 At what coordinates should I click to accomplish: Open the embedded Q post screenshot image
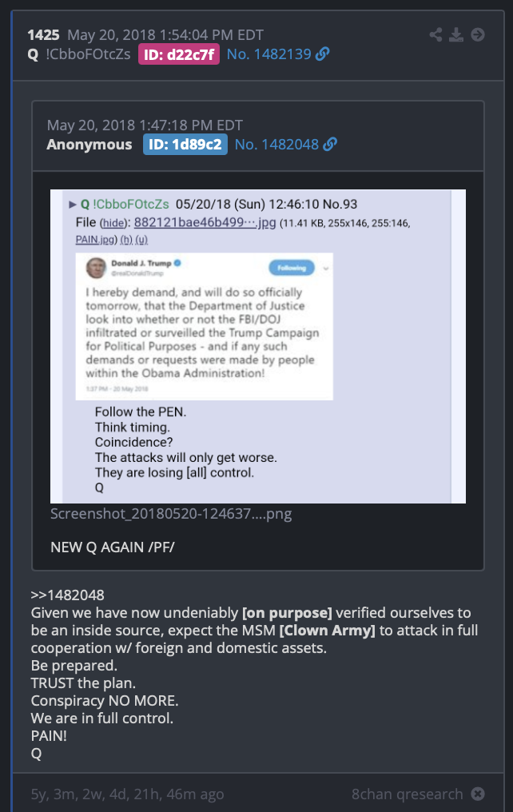(258, 346)
